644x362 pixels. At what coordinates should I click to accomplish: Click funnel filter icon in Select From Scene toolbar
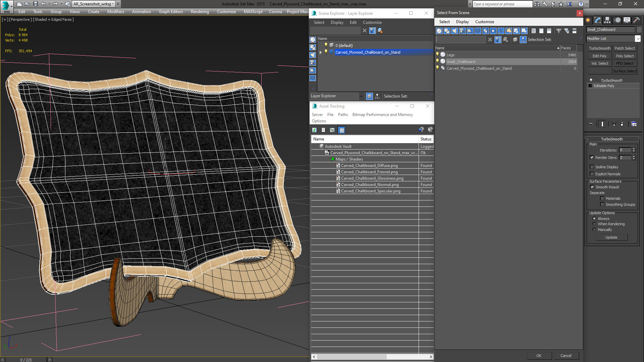[x=559, y=31]
